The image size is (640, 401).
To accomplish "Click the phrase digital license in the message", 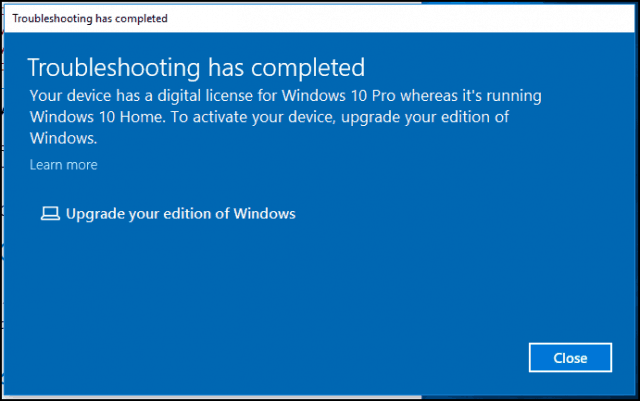I will point(205,96).
